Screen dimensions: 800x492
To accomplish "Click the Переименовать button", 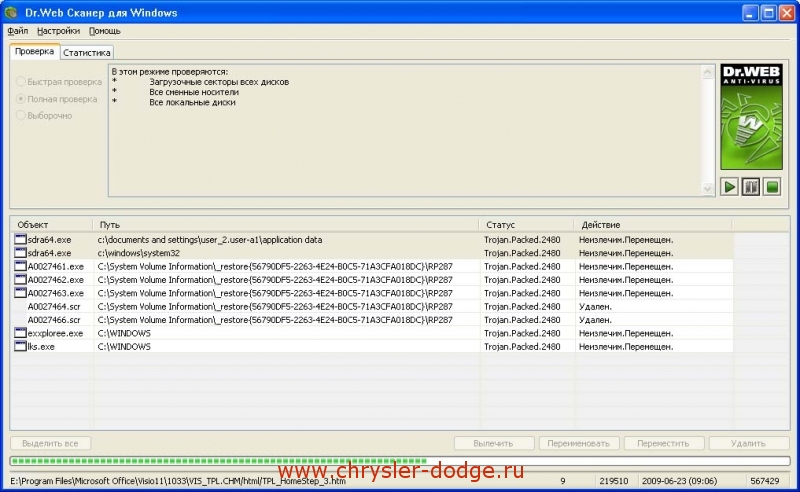I will coord(579,444).
